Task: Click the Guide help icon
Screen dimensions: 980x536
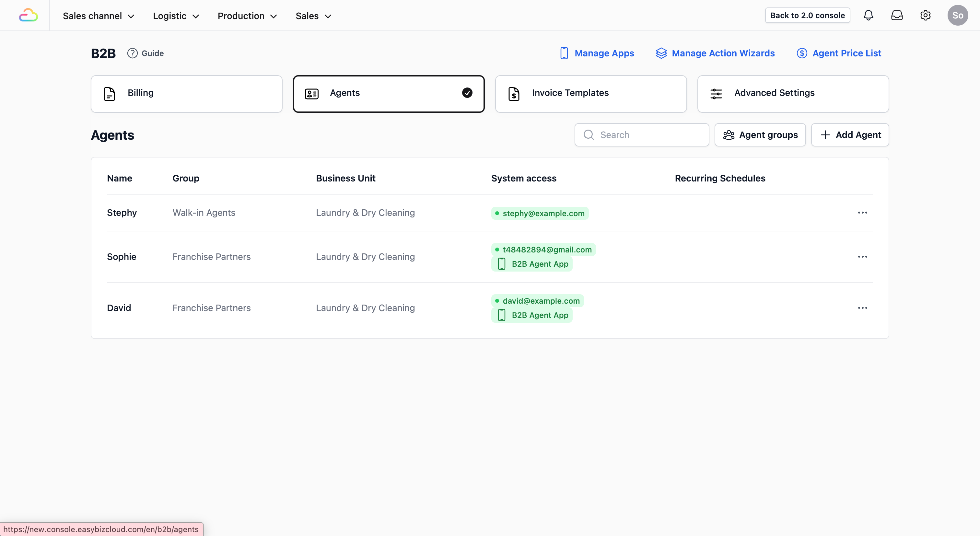Action: [132, 53]
